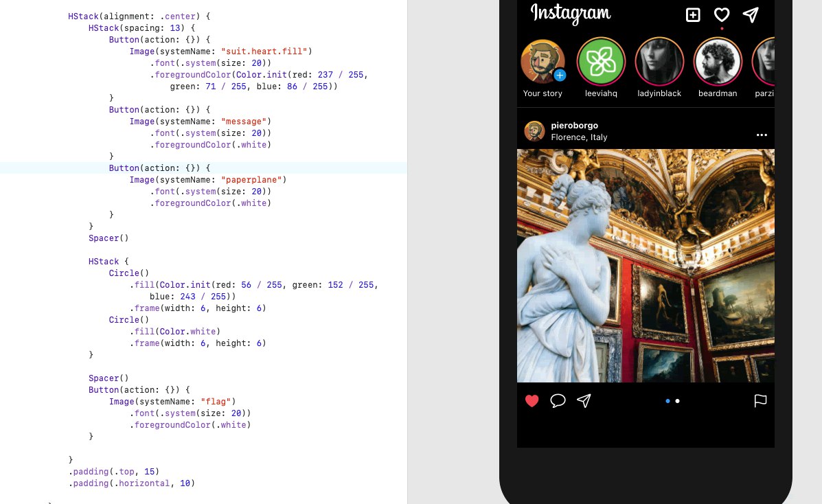Click the "message" string in code
The image size is (822, 504).
(x=244, y=122)
